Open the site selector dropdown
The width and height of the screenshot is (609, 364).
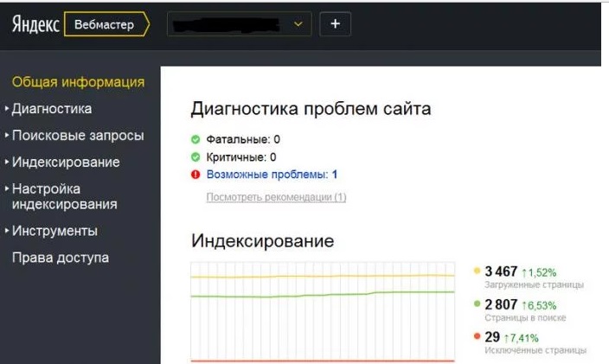click(x=240, y=24)
